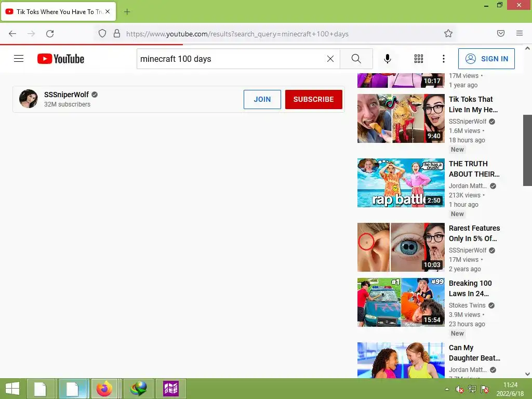Start voice search with the microphone
Viewport: 532px width, 399px height.
[388, 59]
